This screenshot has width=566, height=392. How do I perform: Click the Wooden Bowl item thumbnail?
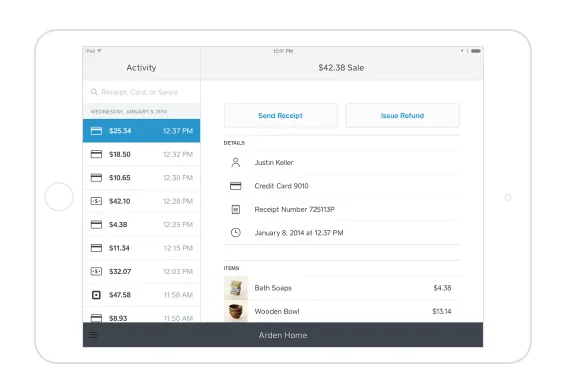pyautogui.click(x=236, y=311)
